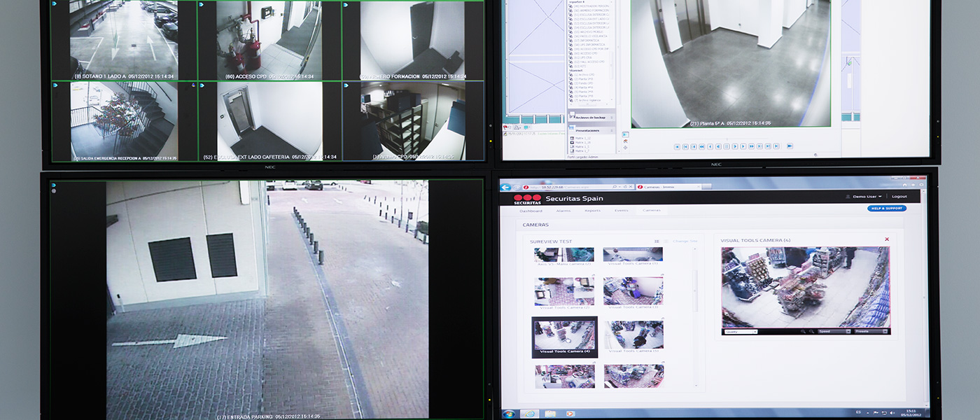
Task: Click the live mode icon left of playback bar
Action: click(x=625, y=134)
